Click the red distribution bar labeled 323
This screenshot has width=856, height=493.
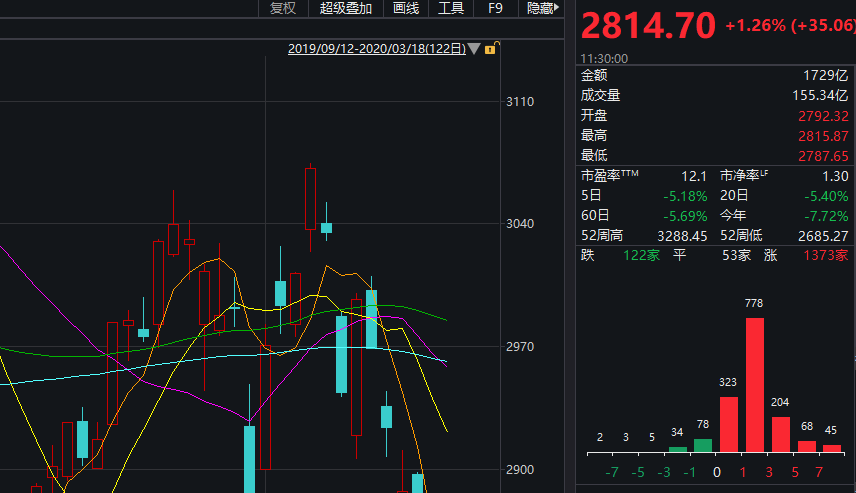[x=729, y=424]
